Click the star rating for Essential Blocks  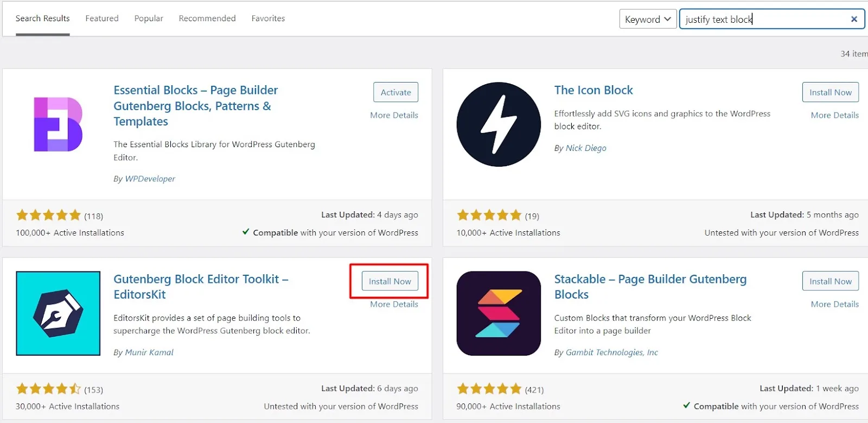[48, 216]
